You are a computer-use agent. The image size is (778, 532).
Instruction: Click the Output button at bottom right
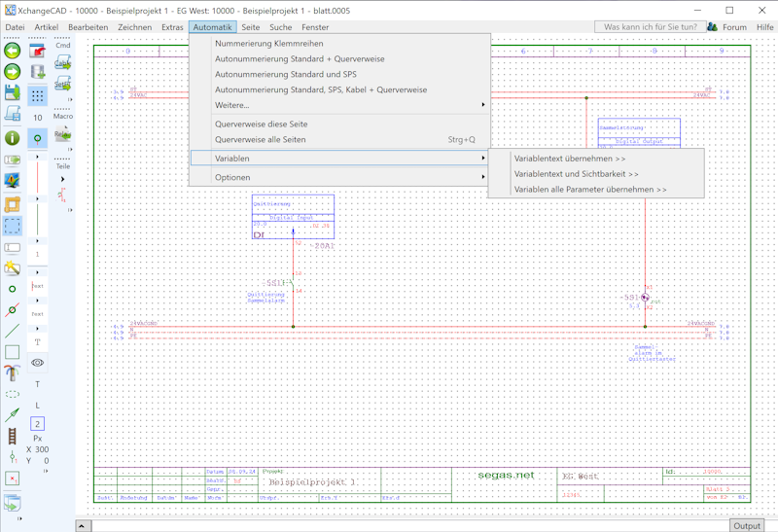tap(746, 525)
